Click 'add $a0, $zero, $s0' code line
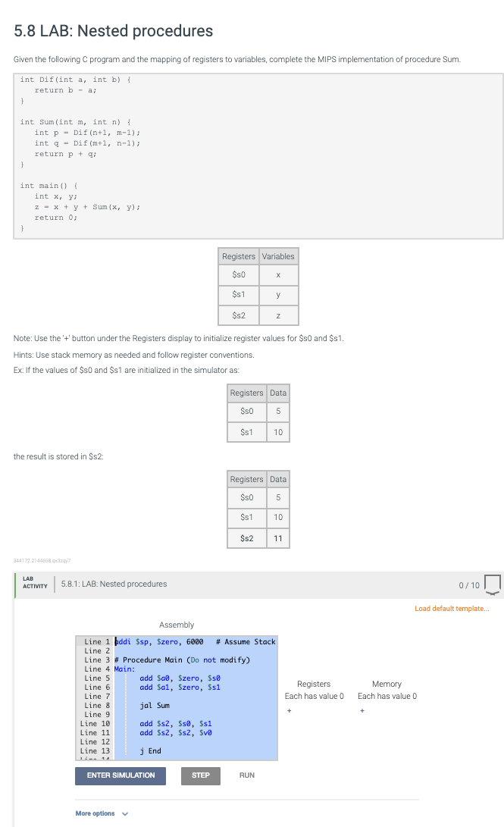This screenshot has height=827, width=504. (180, 678)
